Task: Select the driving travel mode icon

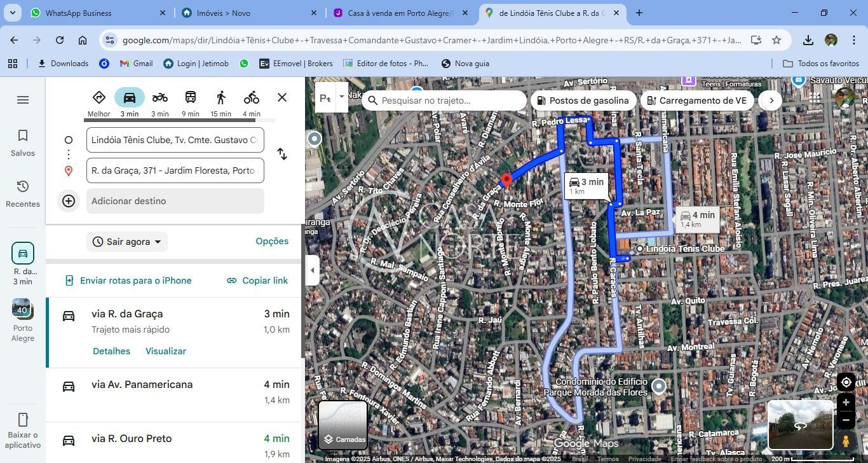Action: (130, 97)
